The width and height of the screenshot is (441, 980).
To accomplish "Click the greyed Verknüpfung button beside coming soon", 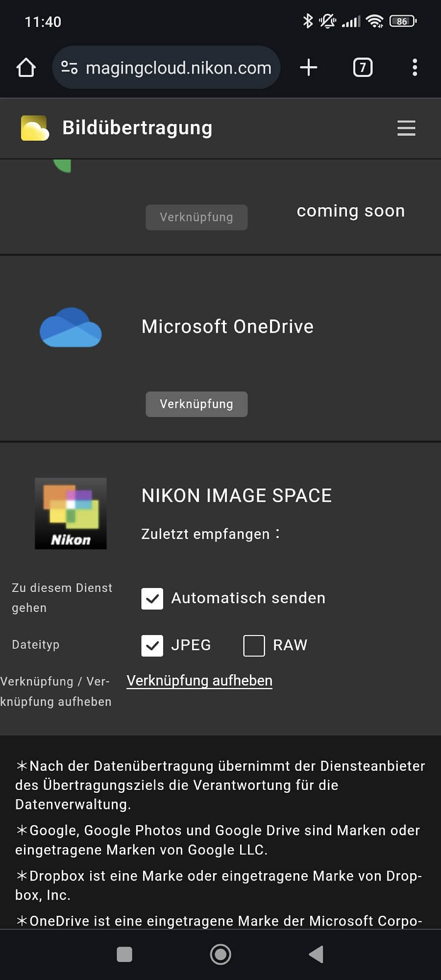I will point(196,217).
